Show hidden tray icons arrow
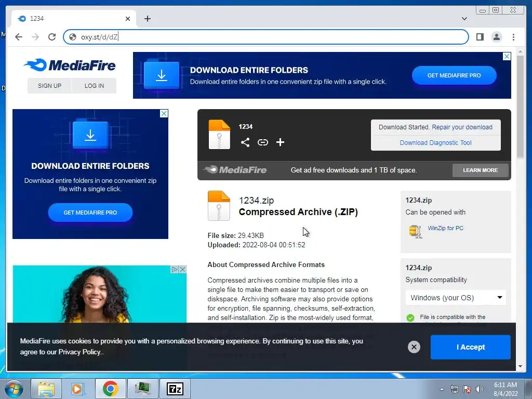 pyautogui.click(x=442, y=389)
